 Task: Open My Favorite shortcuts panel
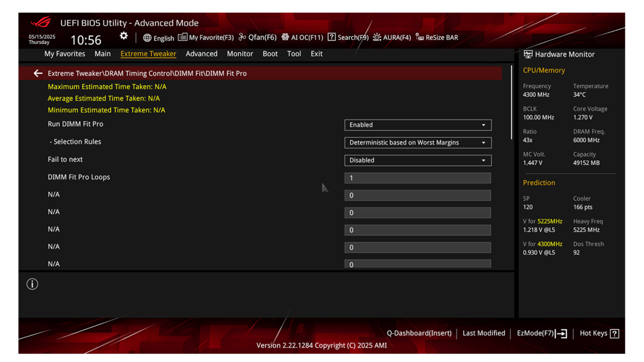[x=205, y=37]
